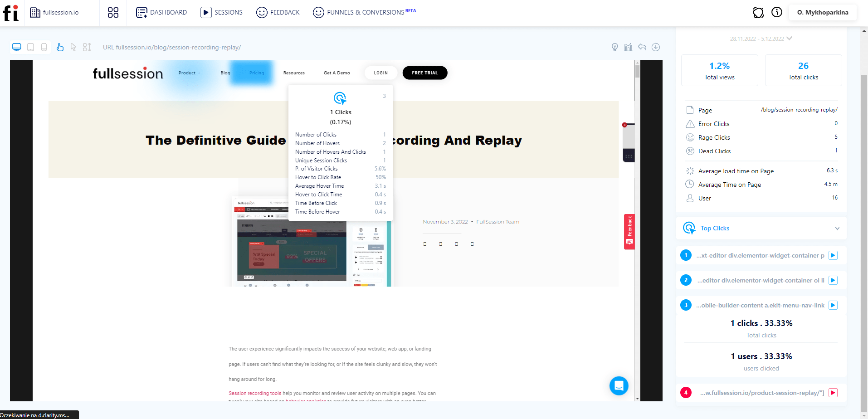This screenshot has width=868, height=419.
Task: Click the 'Session recording tools' link
Action: tap(255, 394)
